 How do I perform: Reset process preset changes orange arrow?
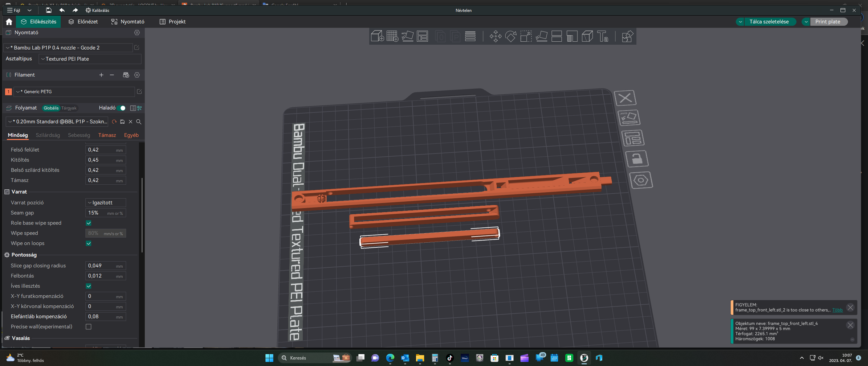click(x=114, y=122)
